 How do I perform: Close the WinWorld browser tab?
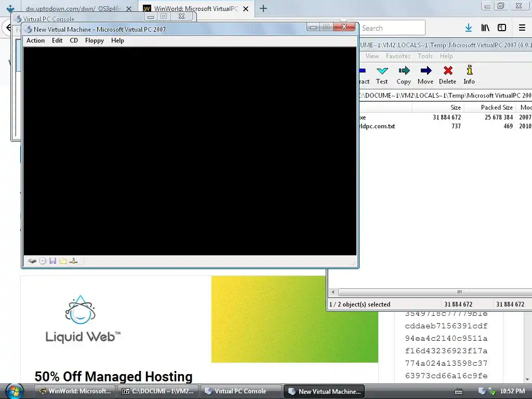(x=246, y=9)
